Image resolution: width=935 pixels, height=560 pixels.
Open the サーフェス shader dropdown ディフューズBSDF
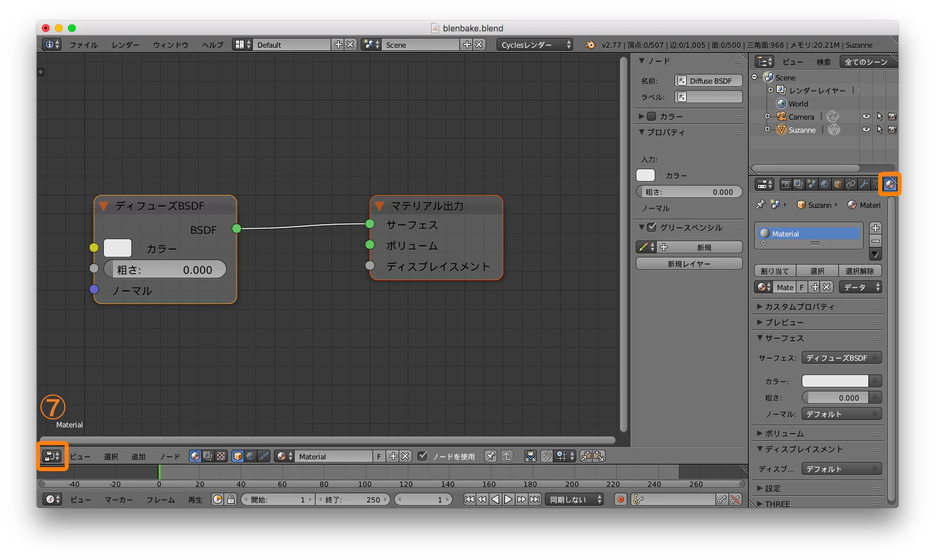coord(842,357)
